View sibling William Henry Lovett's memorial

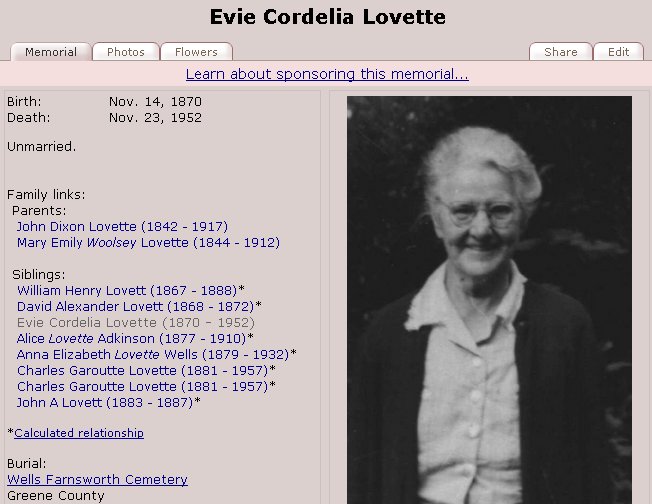point(130,290)
